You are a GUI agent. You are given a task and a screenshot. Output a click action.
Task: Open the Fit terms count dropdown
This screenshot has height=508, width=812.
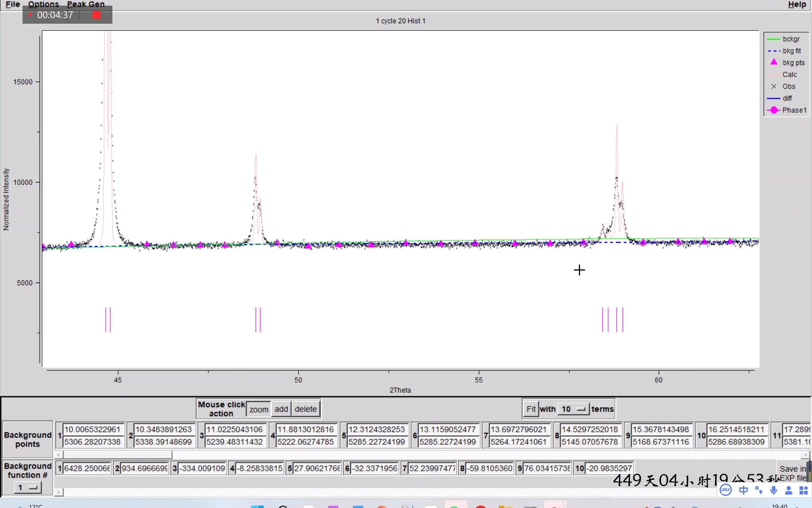(x=573, y=409)
